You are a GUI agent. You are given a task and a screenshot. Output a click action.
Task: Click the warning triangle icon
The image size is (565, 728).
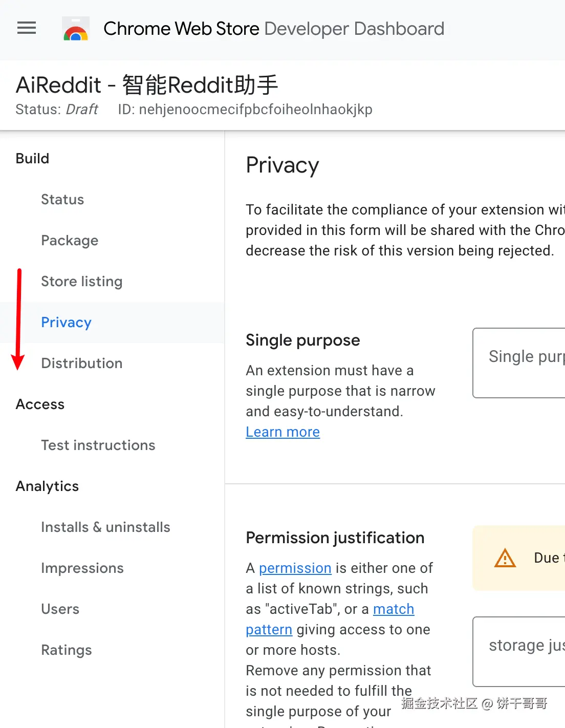[505, 558]
